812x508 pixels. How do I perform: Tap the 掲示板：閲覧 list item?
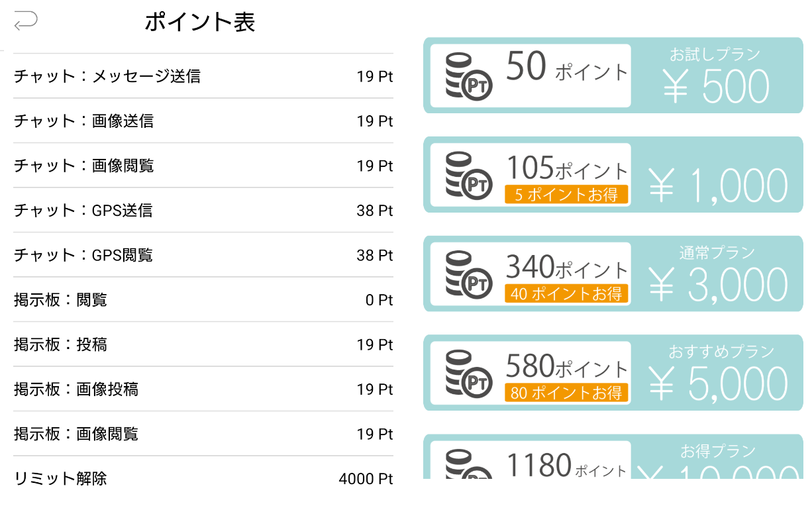[202, 300]
